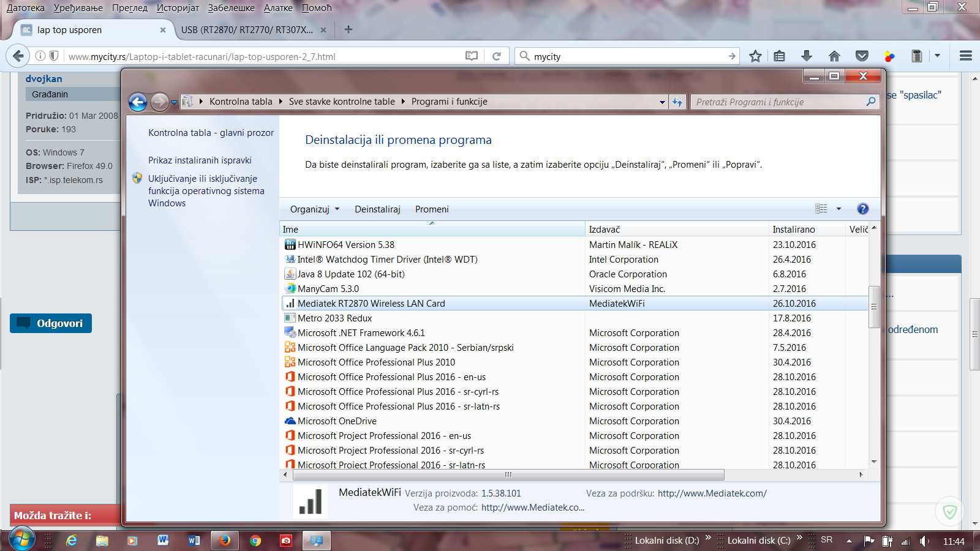Launch Internet Explorer from the taskbar
Image resolution: width=980 pixels, height=551 pixels.
[x=72, y=541]
